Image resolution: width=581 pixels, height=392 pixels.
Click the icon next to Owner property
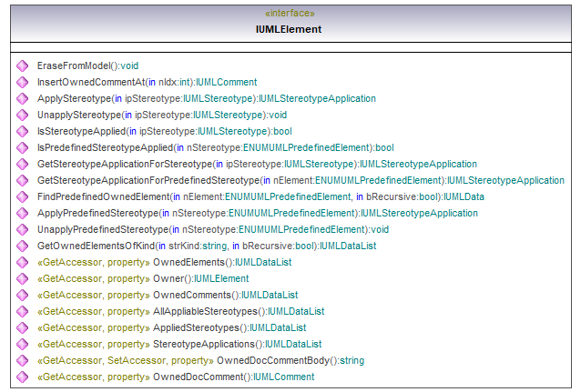(22, 279)
